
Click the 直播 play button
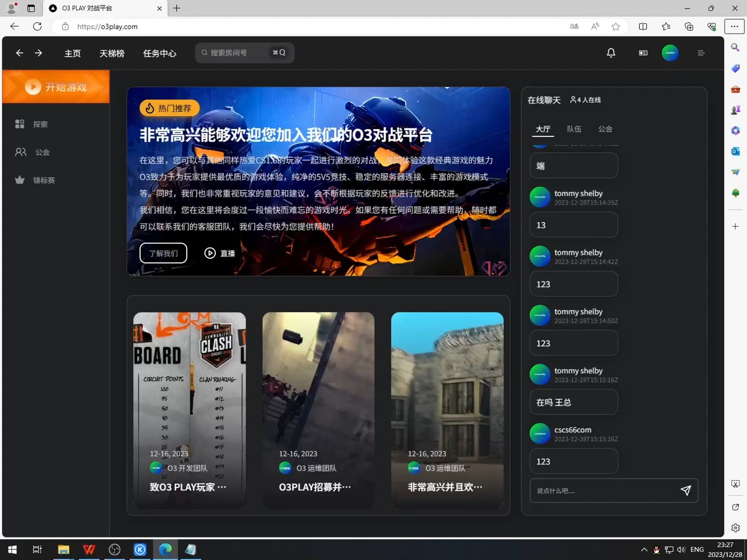pyautogui.click(x=219, y=253)
